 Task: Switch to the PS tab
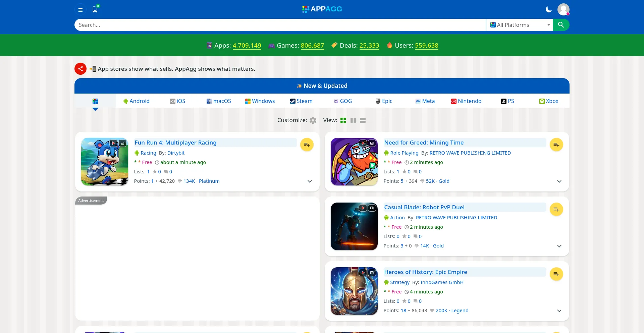[x=507, y=101]
